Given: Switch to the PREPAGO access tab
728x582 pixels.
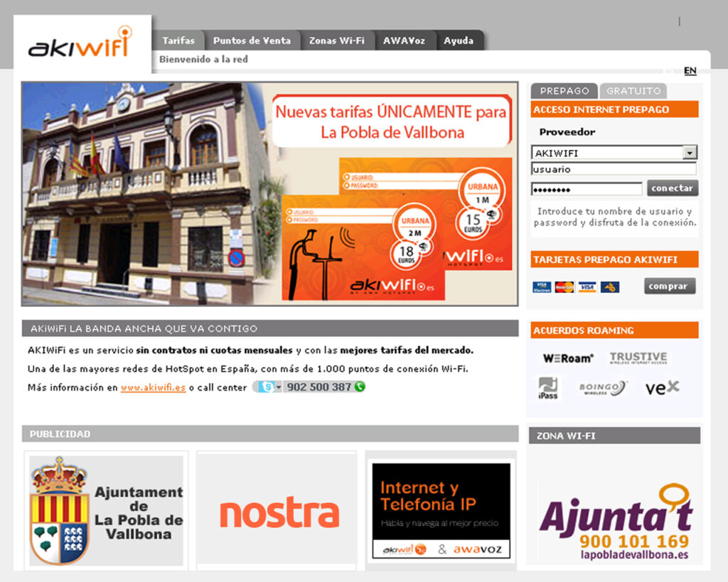Looking at the screenshot, I should click(564, 91).
